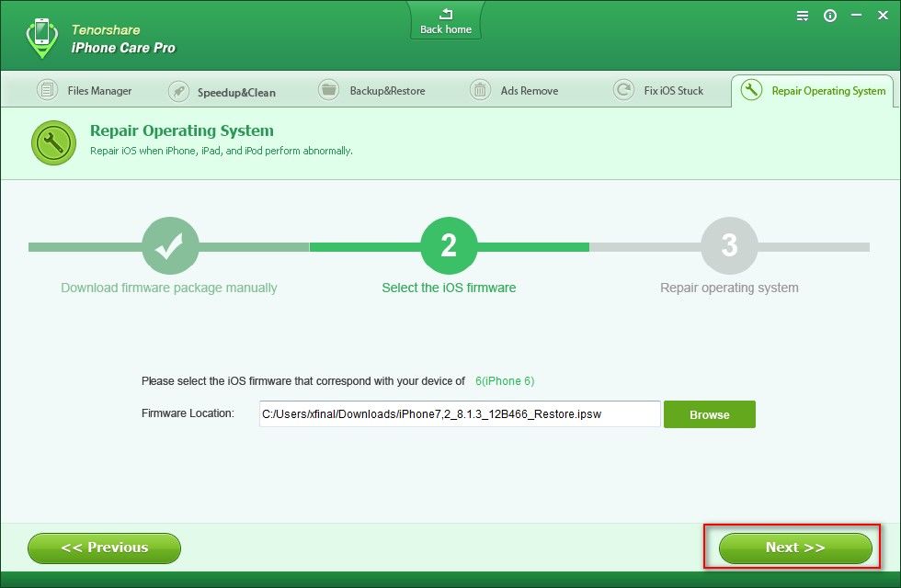The width and height of the screenshot is (901, 588).
Task: Click the step 2 circle marker
Action: pyautogui.click(x=449, y=246)
